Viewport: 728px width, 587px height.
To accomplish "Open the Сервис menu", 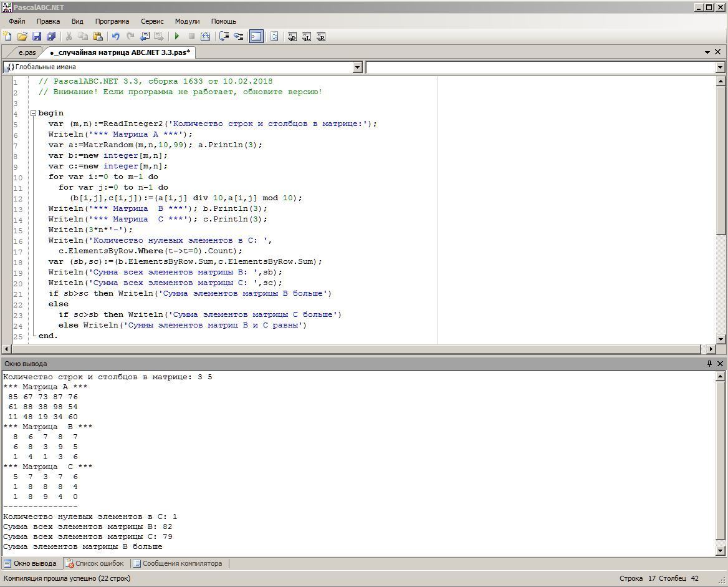I will 152,21.
